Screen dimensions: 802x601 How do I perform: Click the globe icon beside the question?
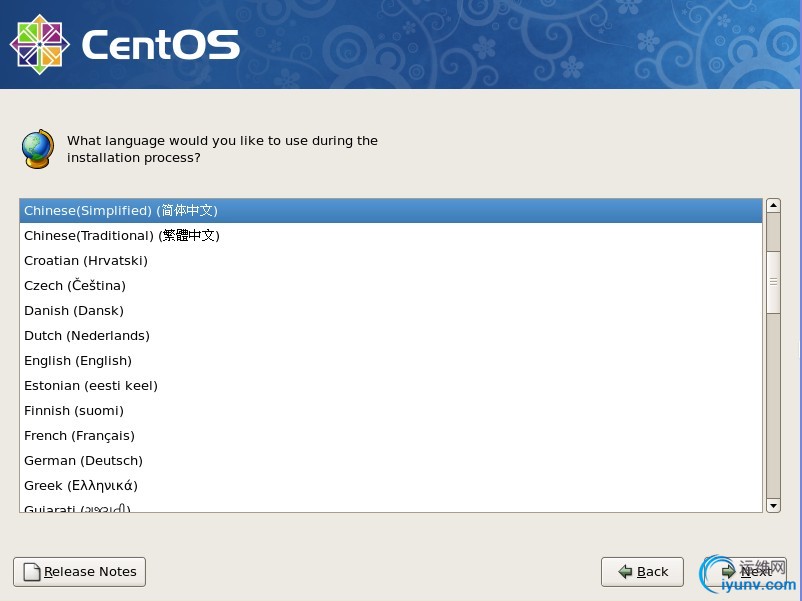point(38,149)
